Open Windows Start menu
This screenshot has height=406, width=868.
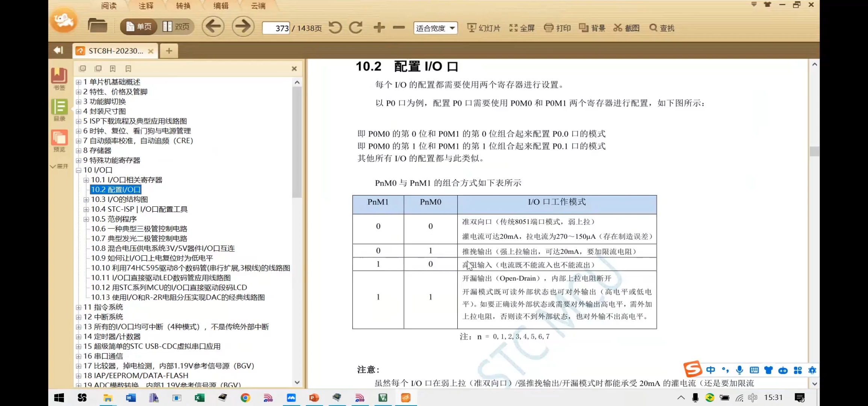(x=59, y=398)
